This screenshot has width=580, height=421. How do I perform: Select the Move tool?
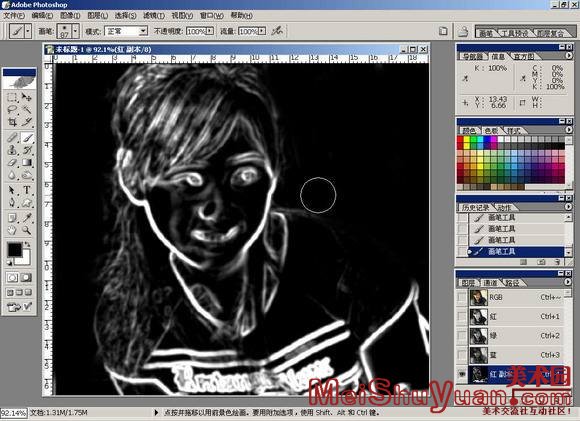tap(27, 98)
